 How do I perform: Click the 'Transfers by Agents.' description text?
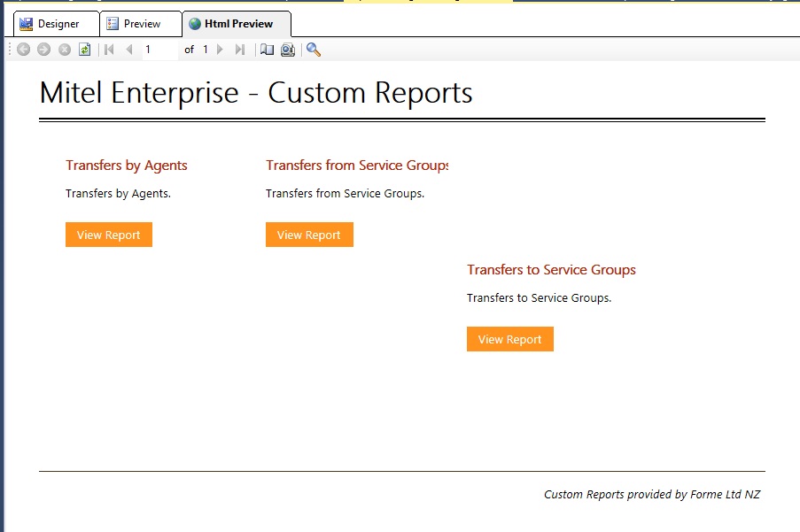119,194
